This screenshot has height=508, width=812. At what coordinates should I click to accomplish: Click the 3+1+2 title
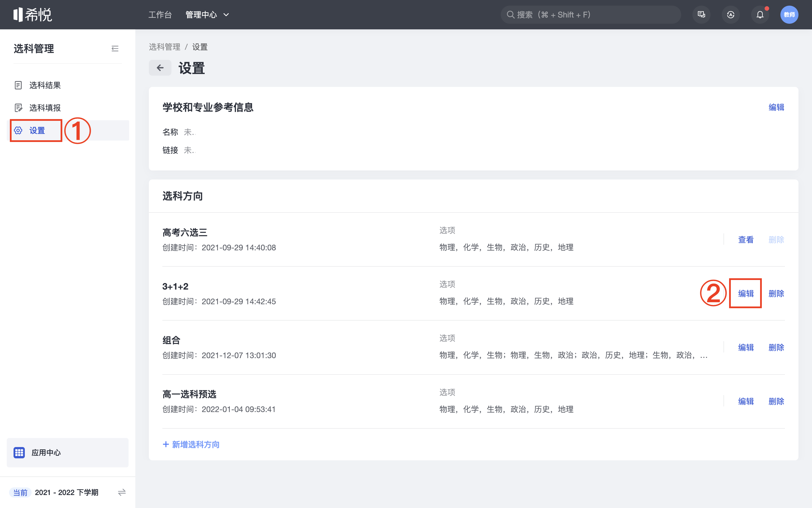pos(175,286)
